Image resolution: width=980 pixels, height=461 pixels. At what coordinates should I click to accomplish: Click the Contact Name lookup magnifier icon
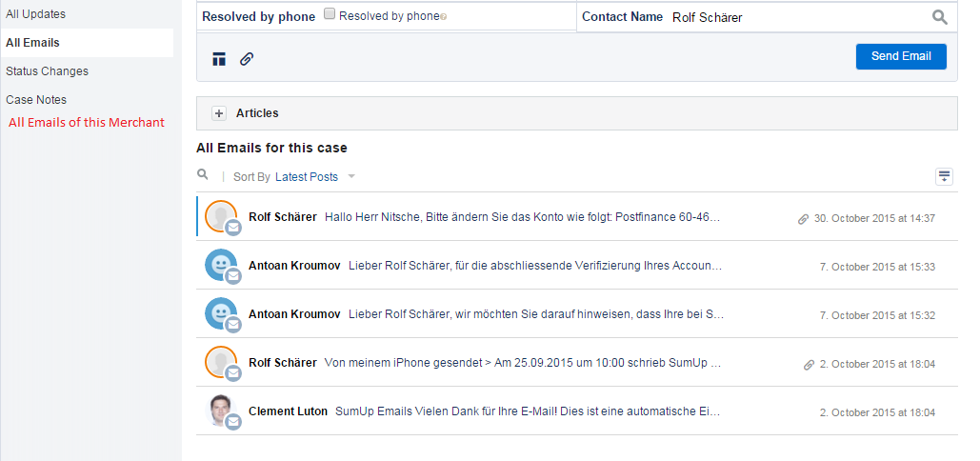940,17
